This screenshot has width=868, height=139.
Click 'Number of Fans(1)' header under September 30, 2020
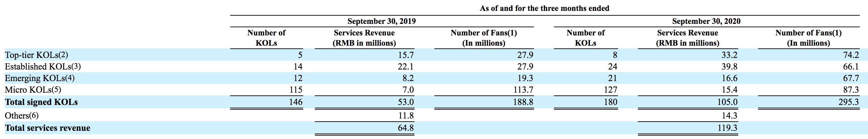[x=808, y=38]
